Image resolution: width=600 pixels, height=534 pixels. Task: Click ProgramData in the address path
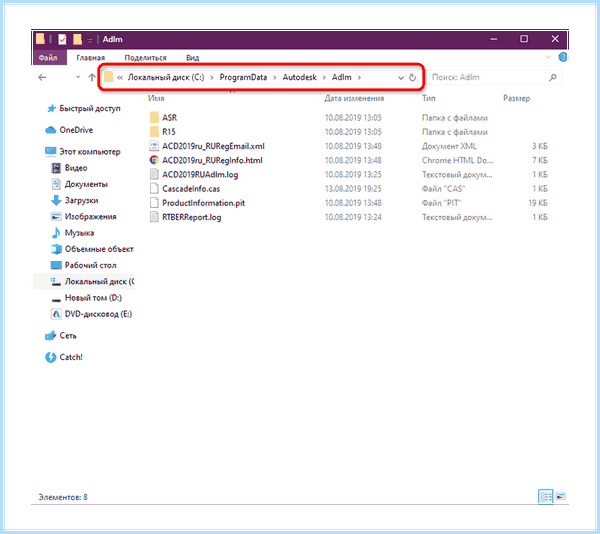[243, 77]
